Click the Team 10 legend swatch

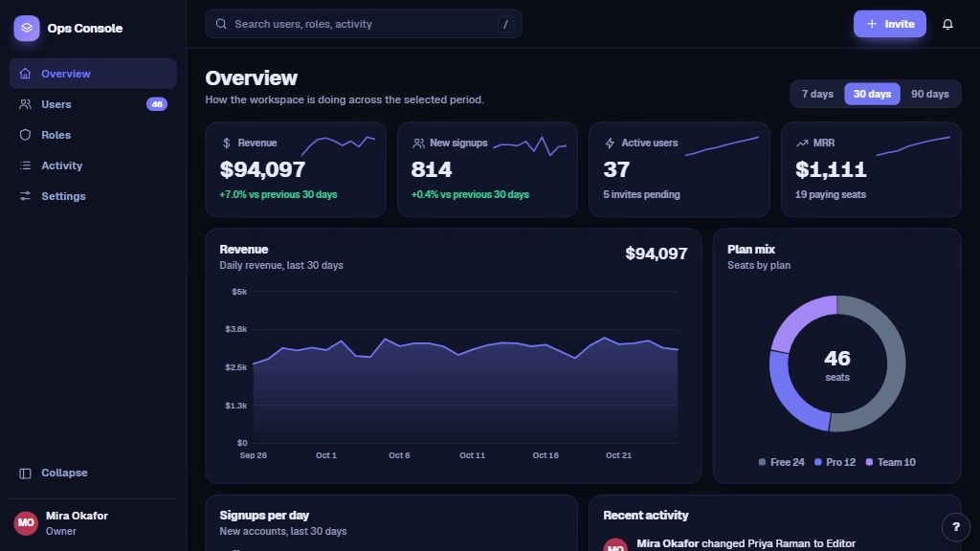click(x=869, y=462)
